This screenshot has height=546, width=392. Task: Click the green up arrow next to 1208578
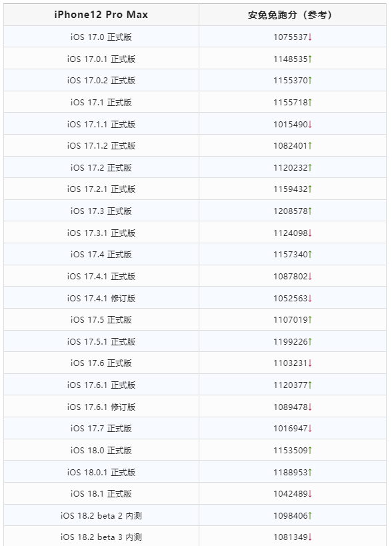pyautogui.click(x=310, y=211)
